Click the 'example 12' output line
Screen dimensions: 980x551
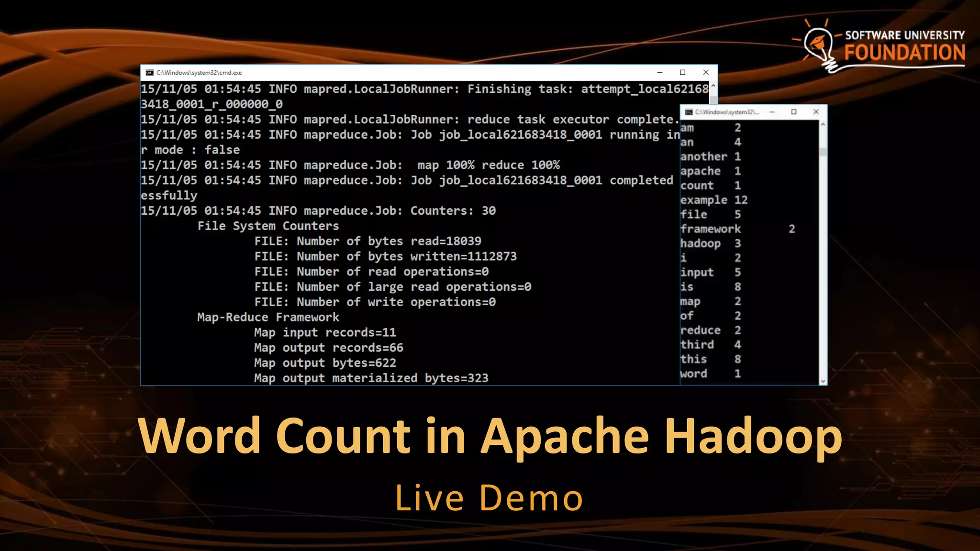[713, 200]
